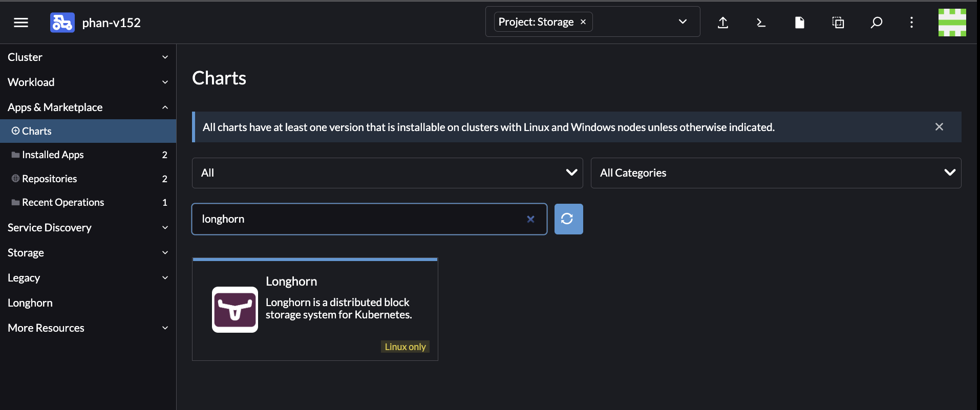Viewport: 980px width, 410px height.
Task: Expand the Cluster sidebar section
Action: 88,57
